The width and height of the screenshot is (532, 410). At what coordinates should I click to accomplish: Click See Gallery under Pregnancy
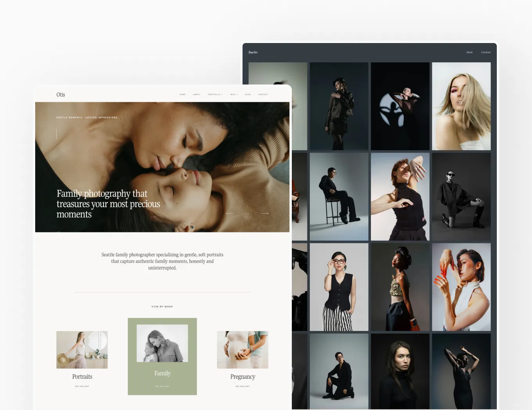click(x=243, y=386)
